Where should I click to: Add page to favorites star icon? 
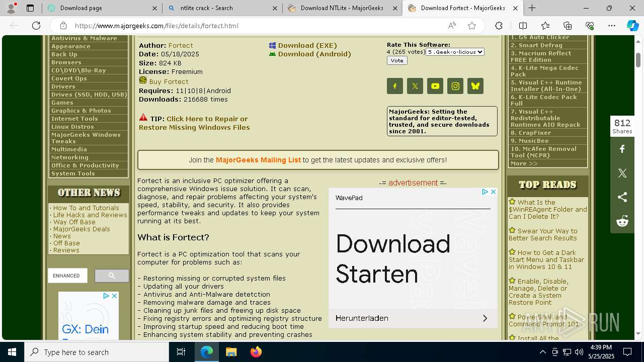[471, 26]
